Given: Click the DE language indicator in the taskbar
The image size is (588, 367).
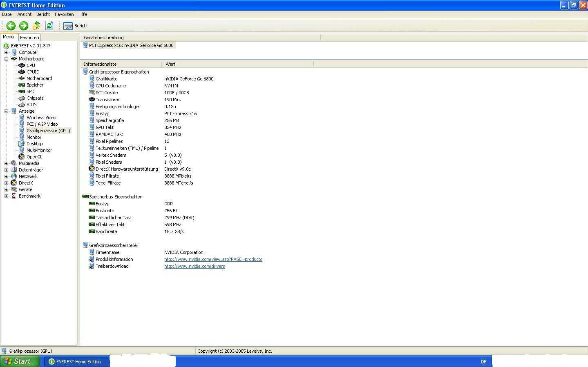Looking at the screenshot, I should pyautogui.click(x=483, y=362).
